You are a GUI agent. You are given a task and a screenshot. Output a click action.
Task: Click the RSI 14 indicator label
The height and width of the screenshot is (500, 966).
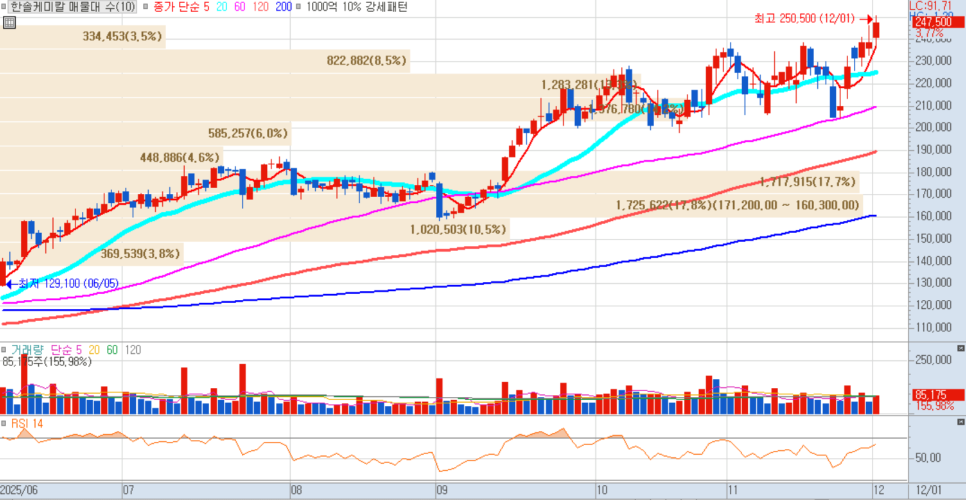(x=25, y=424)
